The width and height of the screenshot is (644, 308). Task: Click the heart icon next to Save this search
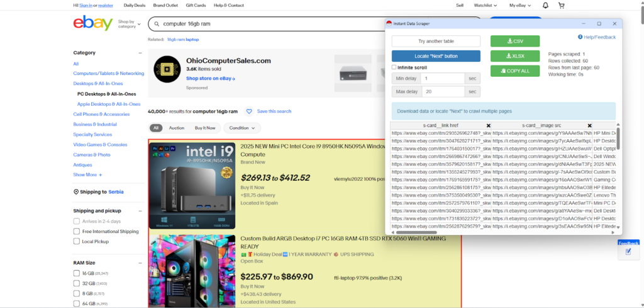249,111
